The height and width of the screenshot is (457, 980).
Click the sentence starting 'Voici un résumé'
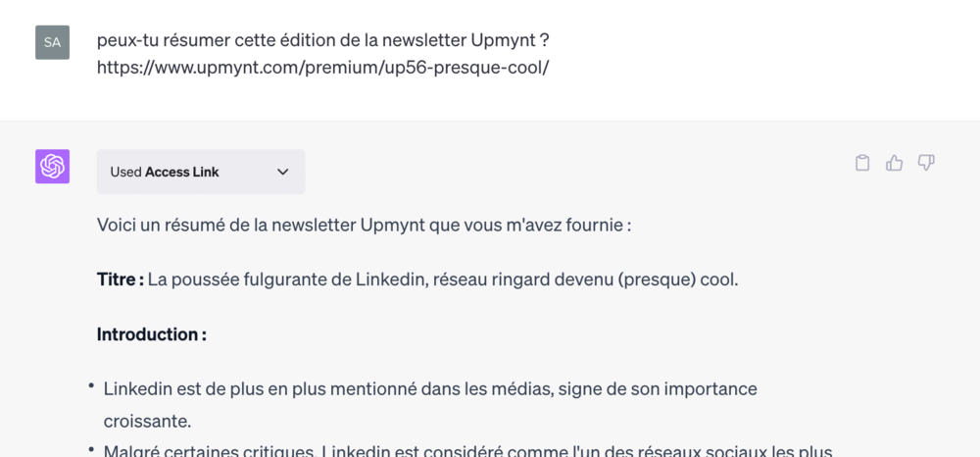click(x=364, y=225)
